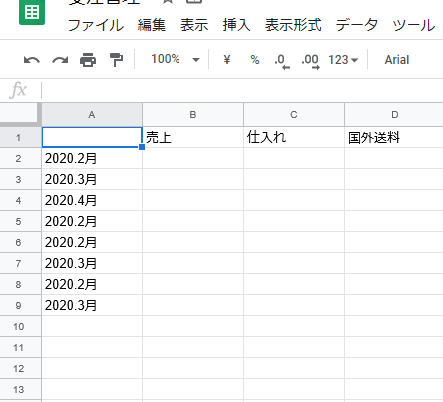Select cell A9 with 2020.3月
The width and height of the screenshot is (443, 402).
92,305
